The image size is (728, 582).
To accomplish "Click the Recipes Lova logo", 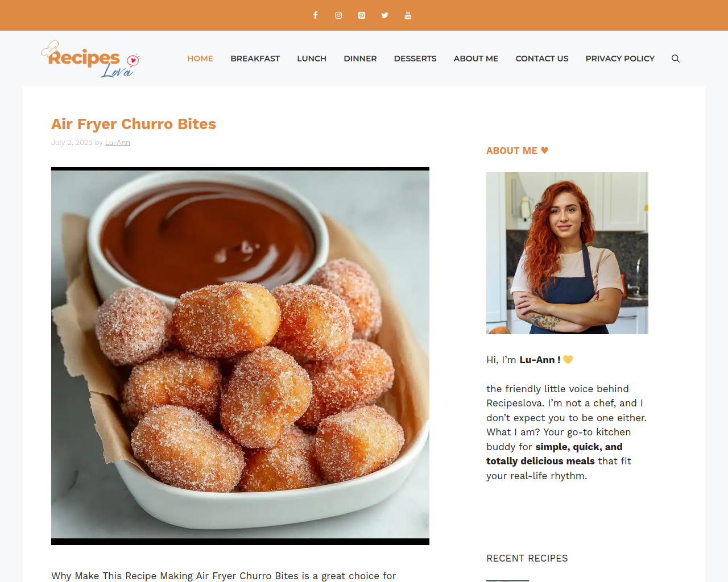I will point(90,59).
